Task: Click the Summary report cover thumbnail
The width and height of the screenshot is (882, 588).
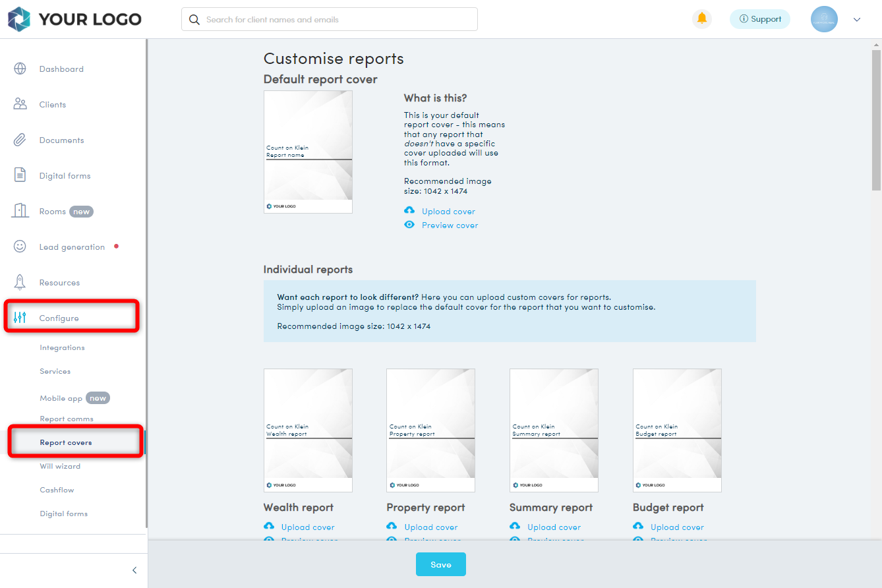Action: 554,430
